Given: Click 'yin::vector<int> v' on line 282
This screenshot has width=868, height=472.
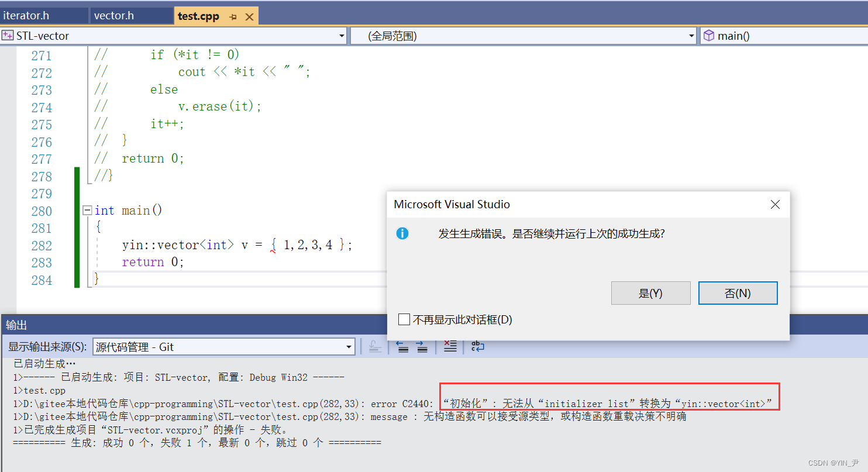Looking at the screenshot, I should pos(185,245).
